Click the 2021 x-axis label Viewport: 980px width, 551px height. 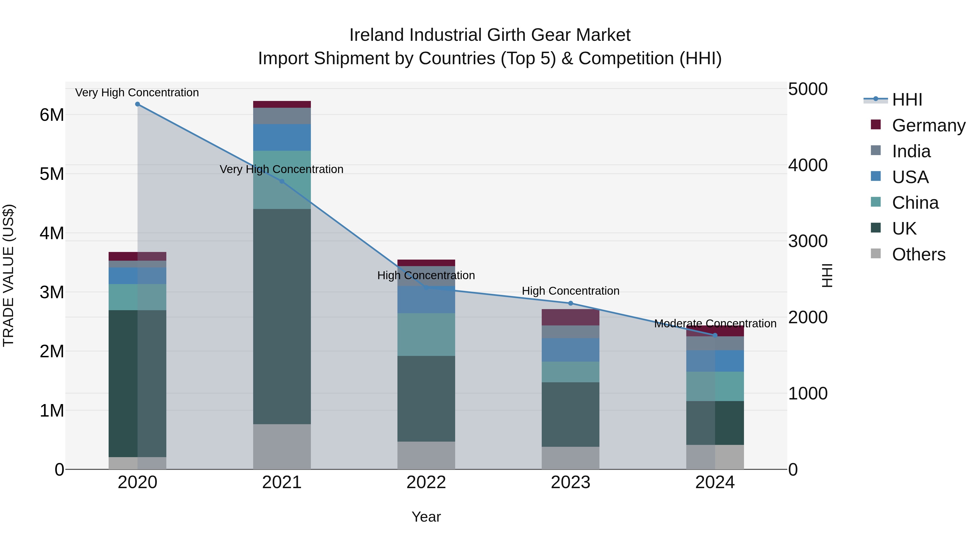(x=282, y=482)
